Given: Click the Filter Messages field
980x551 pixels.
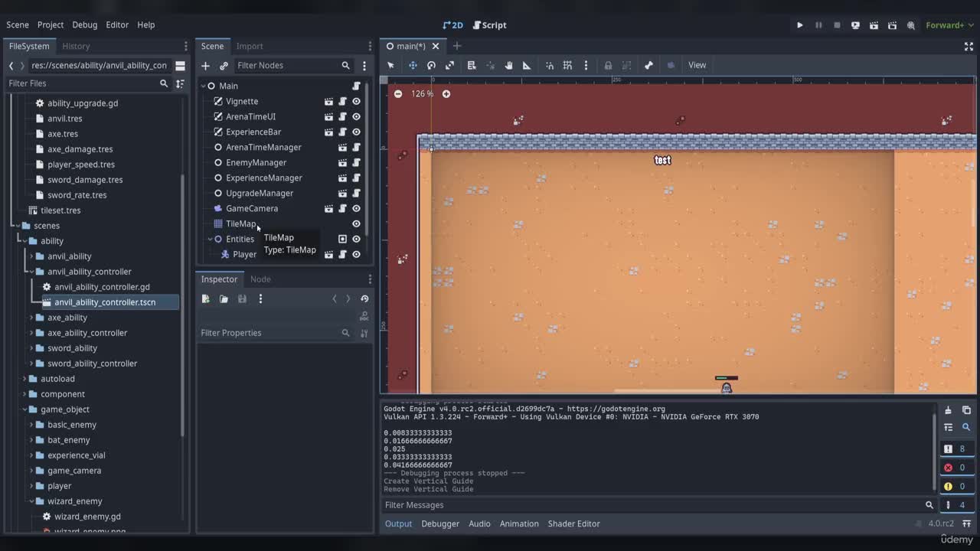Looking at the screenshot, I should click(x=659, y=505).
